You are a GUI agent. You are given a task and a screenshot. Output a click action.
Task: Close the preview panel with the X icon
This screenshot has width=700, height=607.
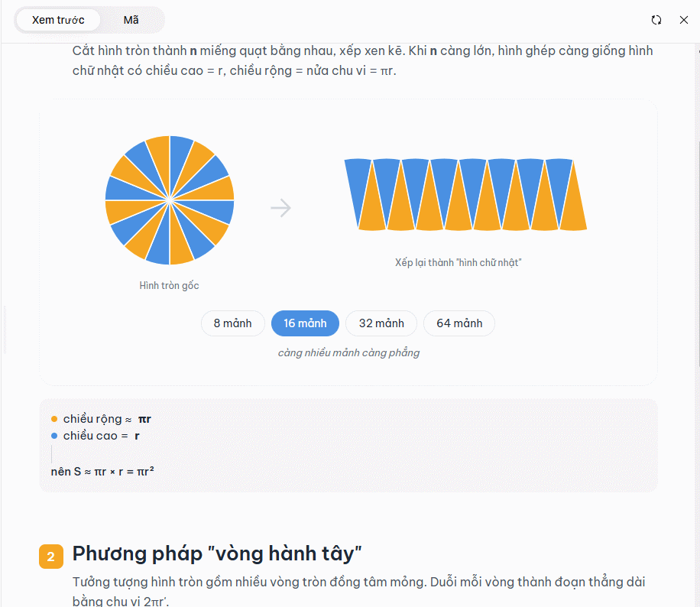coord(684,20)
